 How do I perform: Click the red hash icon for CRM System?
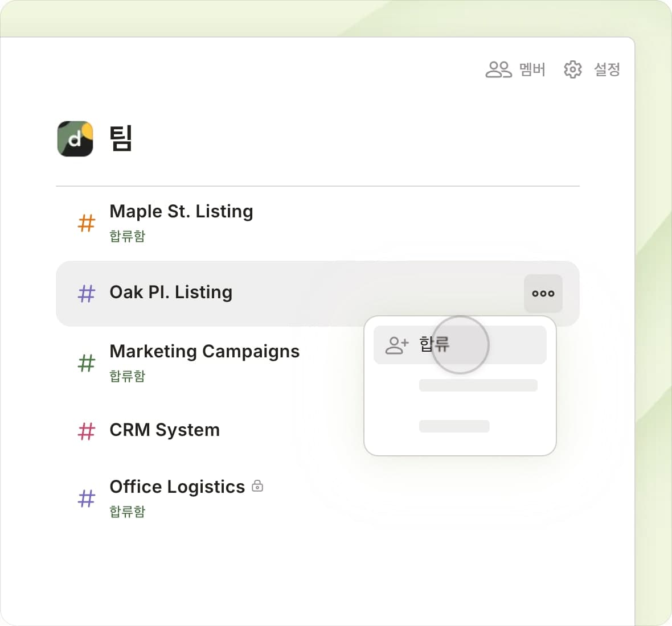pos(86,431)
